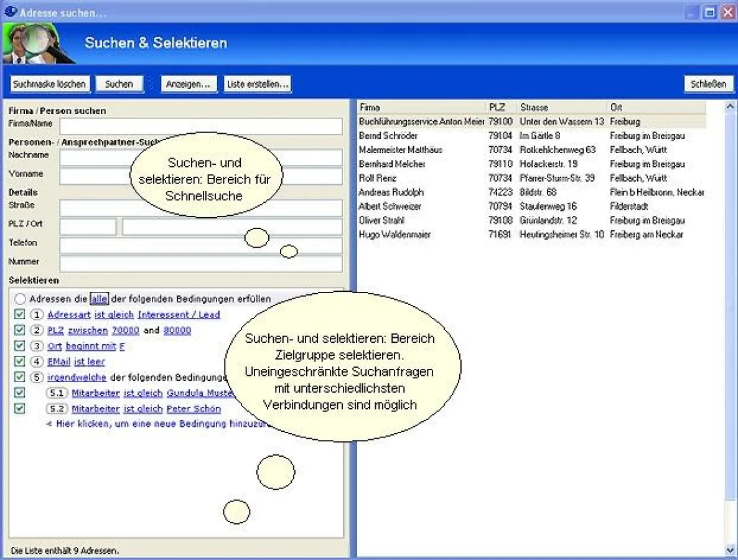Toggle checkbox for PLZ zwischen condition
738x560 pixels.
pyautogui.click(x=20, y=330)
